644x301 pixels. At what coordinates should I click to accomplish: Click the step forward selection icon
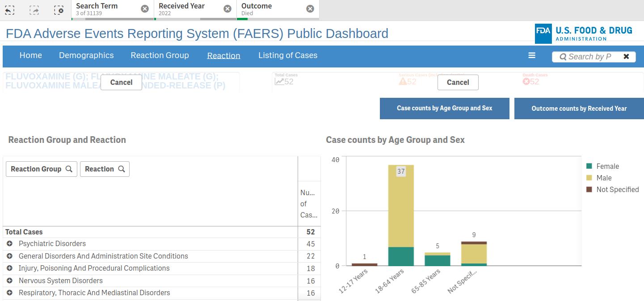tap(34, 10)
